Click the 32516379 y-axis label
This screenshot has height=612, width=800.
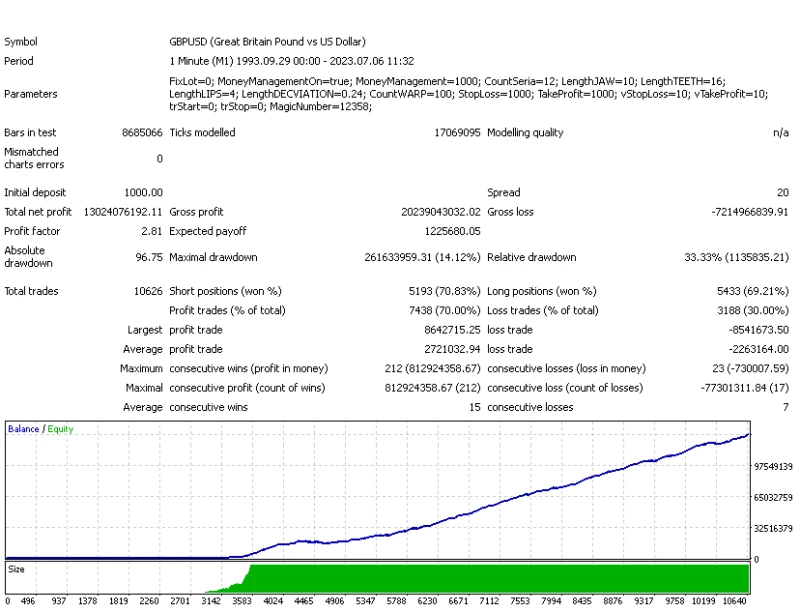(x=773, y=529)
